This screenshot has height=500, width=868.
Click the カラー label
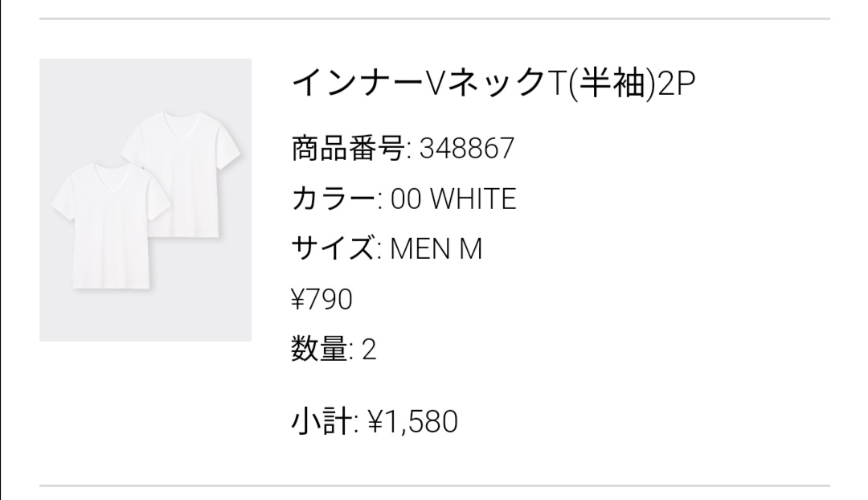(333, 199)
